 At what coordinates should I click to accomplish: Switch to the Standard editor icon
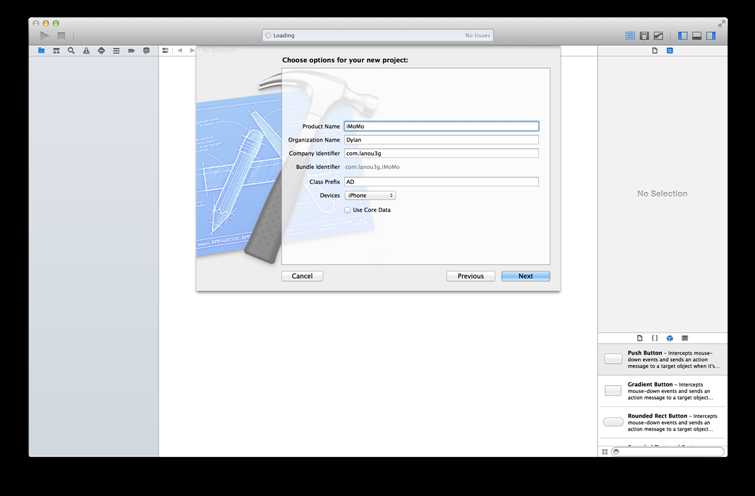(629, 36)
